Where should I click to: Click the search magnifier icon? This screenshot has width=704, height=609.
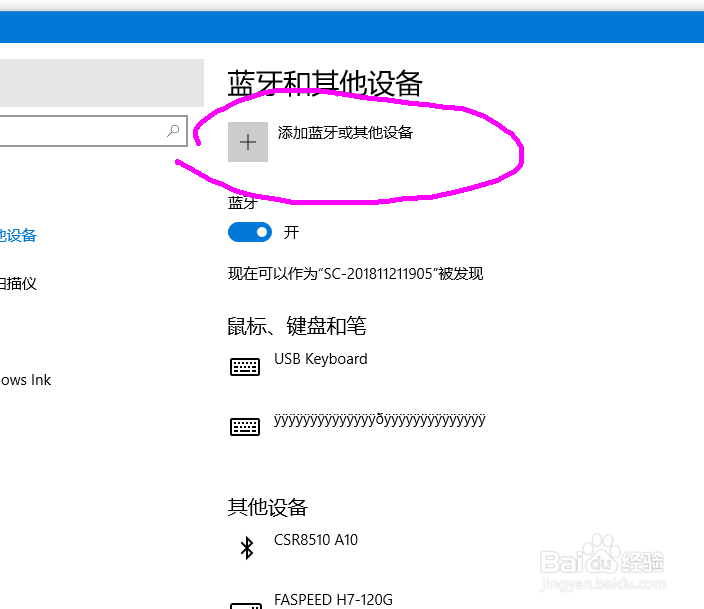pyautogui.click(x=173, y=131)
